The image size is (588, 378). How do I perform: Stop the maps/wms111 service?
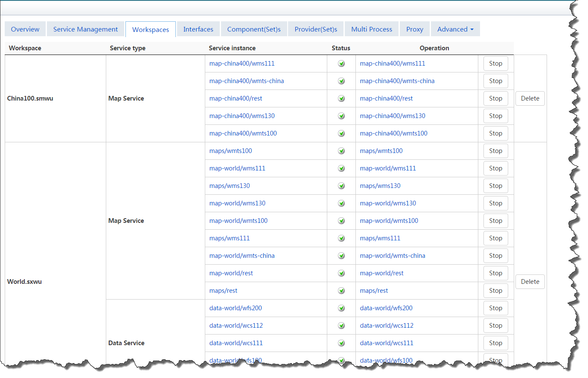(495, 238)
